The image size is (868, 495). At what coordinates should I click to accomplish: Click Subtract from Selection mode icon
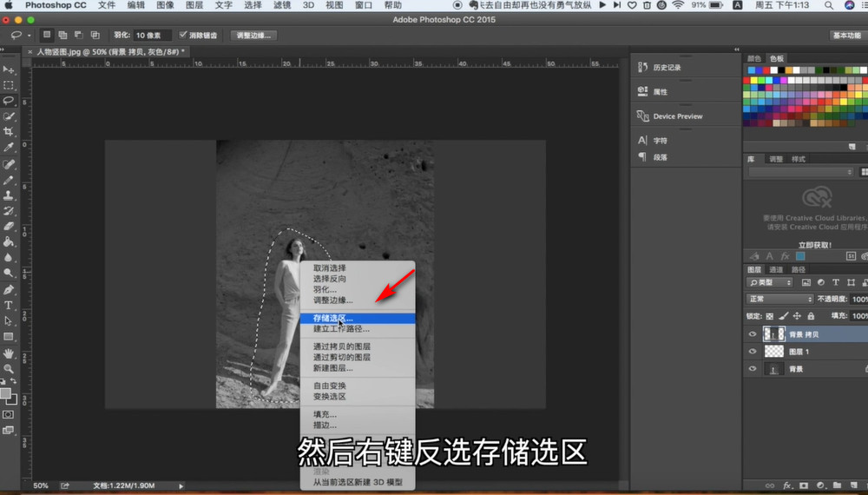[x=79, y=35]
